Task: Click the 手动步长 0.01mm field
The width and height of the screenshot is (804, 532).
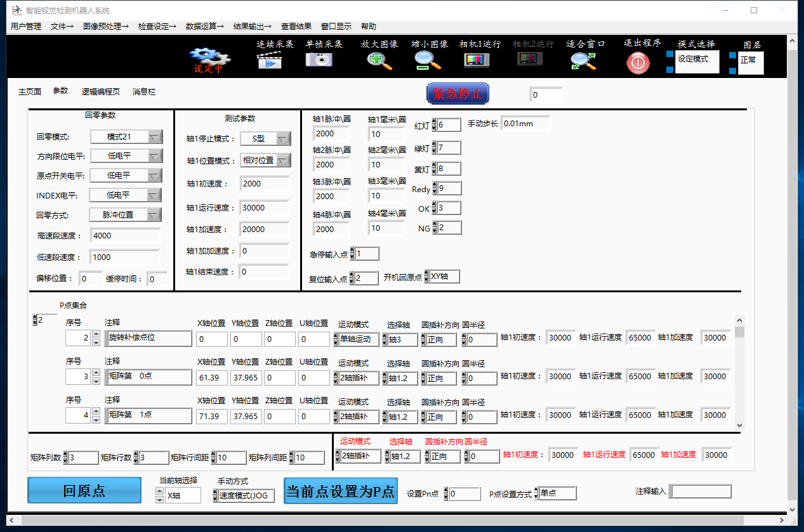Action: (x=525, y=124)
